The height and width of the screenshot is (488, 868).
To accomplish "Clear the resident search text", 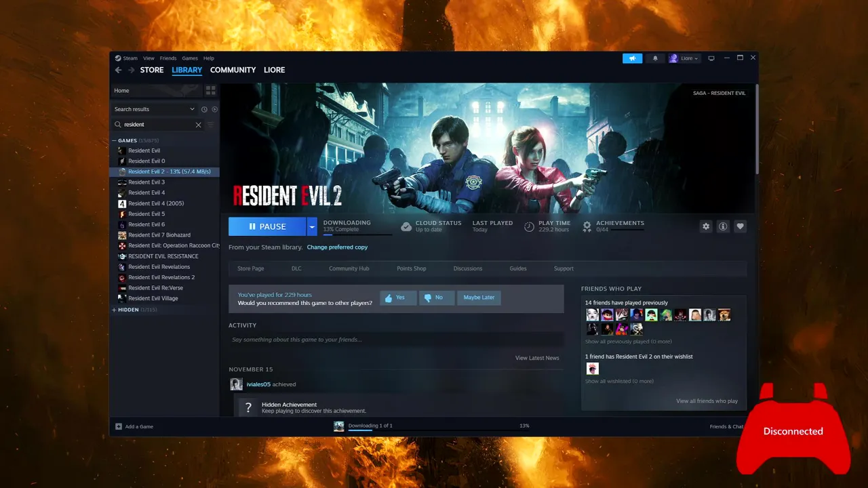I will tap(198, 125).
